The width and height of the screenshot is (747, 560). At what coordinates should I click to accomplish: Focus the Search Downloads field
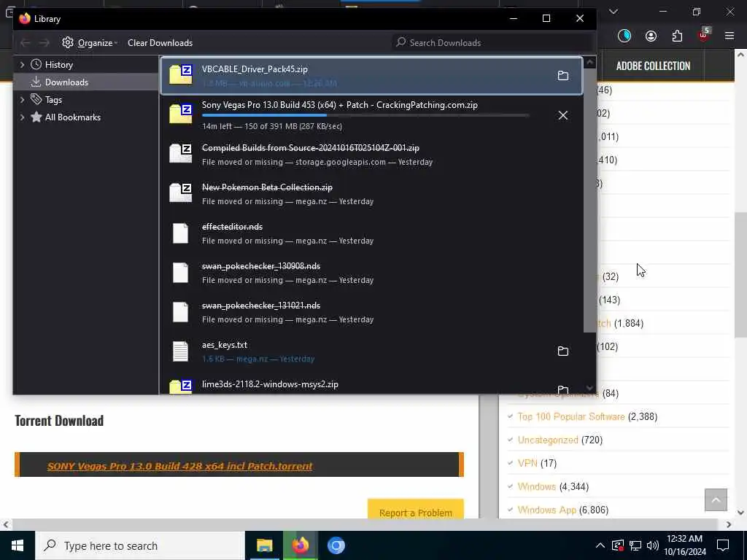(493, 42)
